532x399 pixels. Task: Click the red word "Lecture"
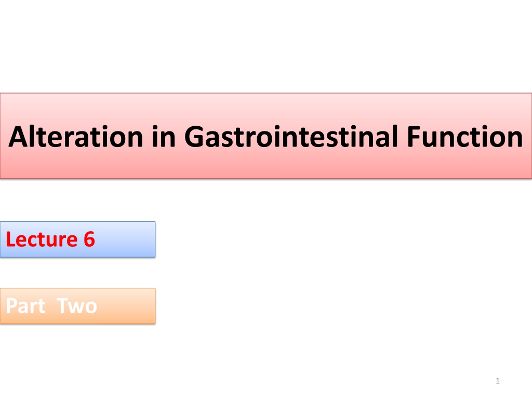42,239
